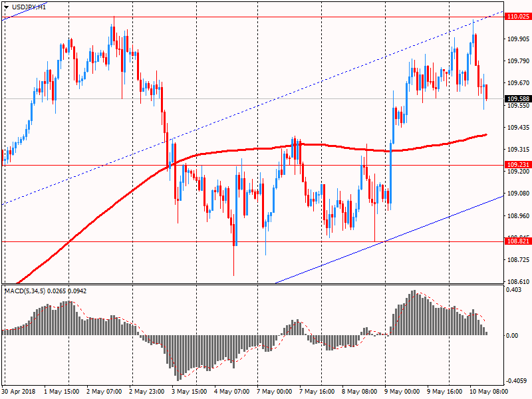This screenshot has width=532, height=399.
Task: Click the 109.080 price axis value
Action: 518,194
